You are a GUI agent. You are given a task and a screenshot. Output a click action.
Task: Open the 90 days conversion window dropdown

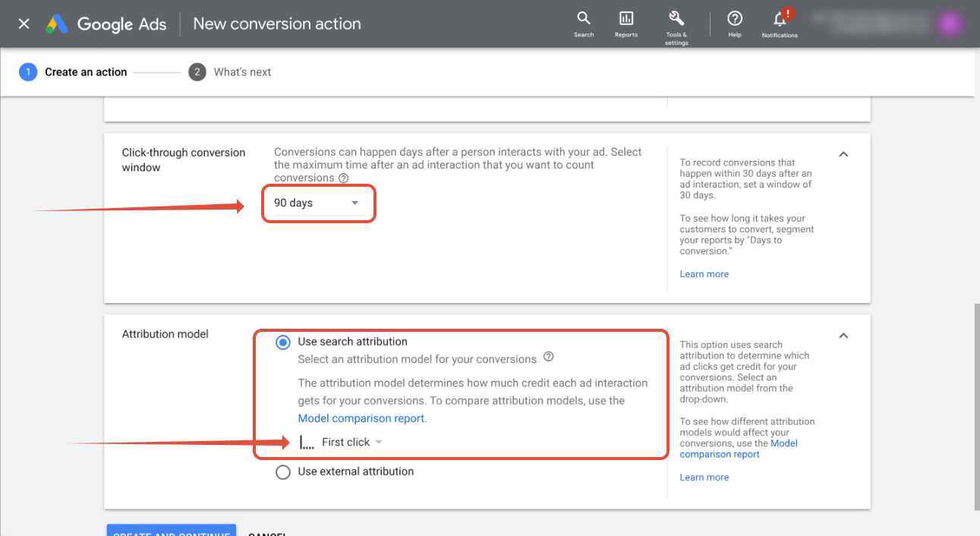pyautogui.click(x=317, y=203)
